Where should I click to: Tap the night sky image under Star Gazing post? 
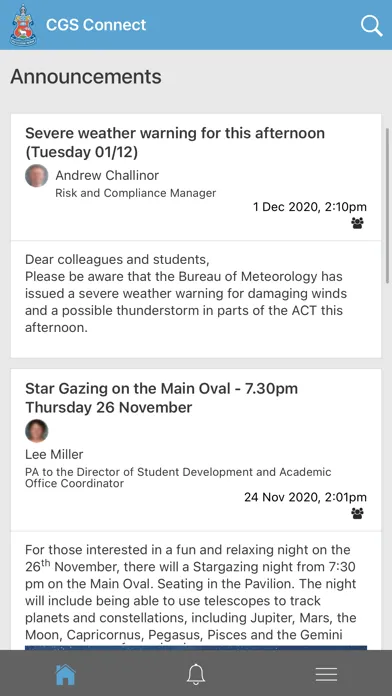pyautogui.click(x=196, y=647)
